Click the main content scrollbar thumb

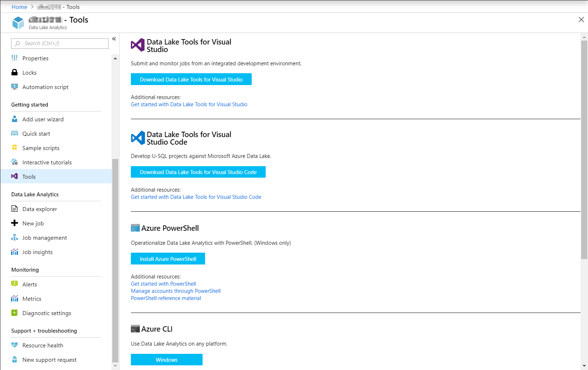[584, 150]
